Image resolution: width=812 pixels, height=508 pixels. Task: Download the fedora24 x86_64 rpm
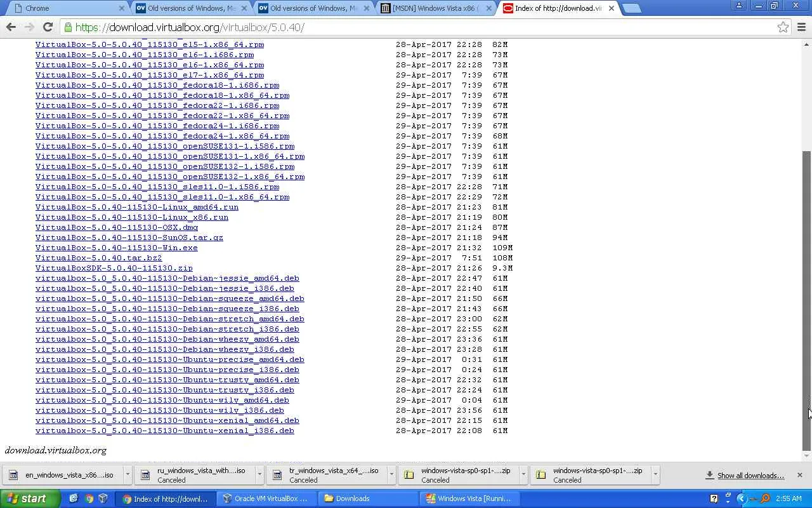(162, 136)
